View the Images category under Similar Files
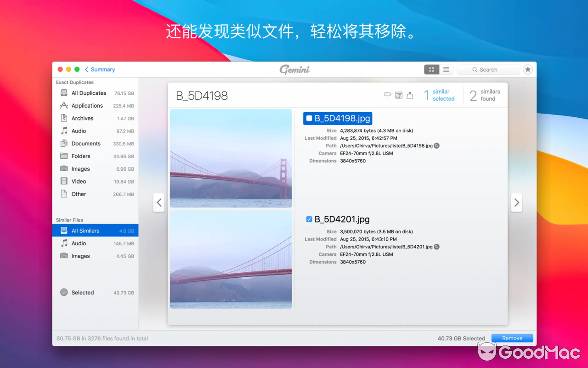 tap(80, 256)
